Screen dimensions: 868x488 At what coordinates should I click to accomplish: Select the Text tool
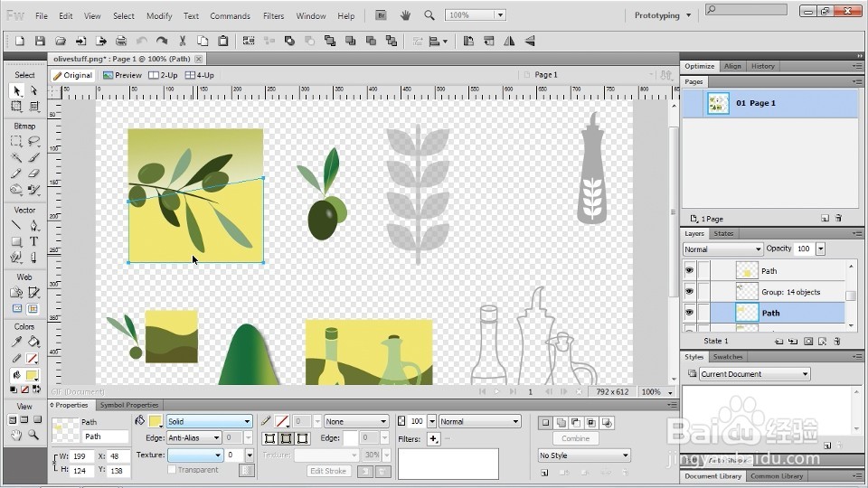point(33,242)
